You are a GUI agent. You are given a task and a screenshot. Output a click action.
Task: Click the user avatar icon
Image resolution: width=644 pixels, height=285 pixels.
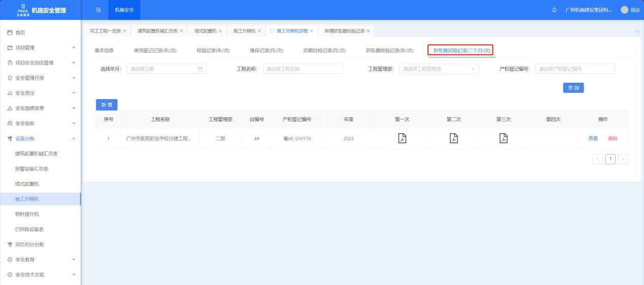624,10
